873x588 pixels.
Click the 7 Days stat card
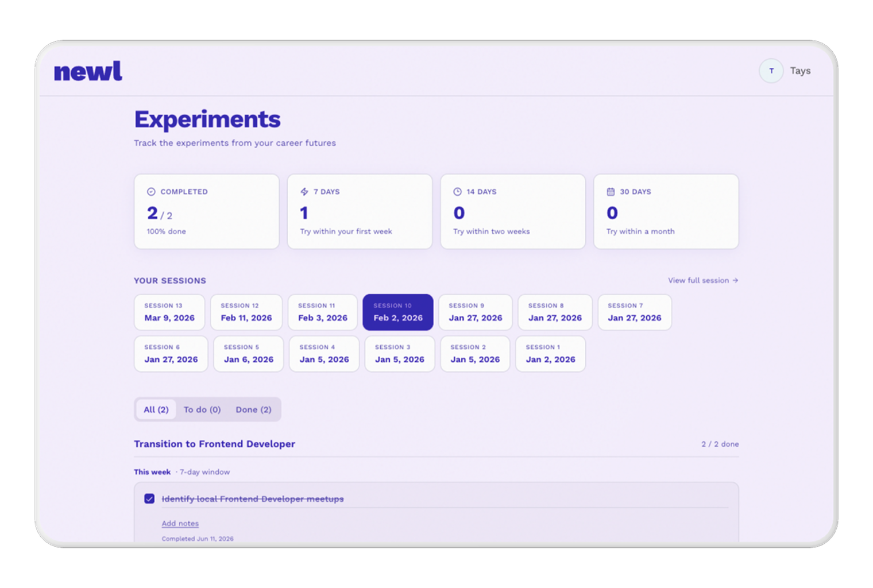(x=360, y=211)
